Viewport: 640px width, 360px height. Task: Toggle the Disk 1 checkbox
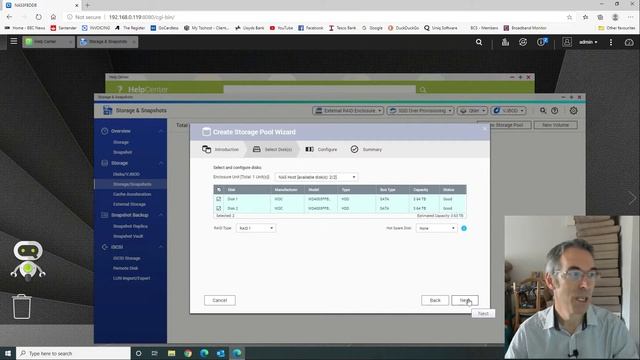[218, 199]
